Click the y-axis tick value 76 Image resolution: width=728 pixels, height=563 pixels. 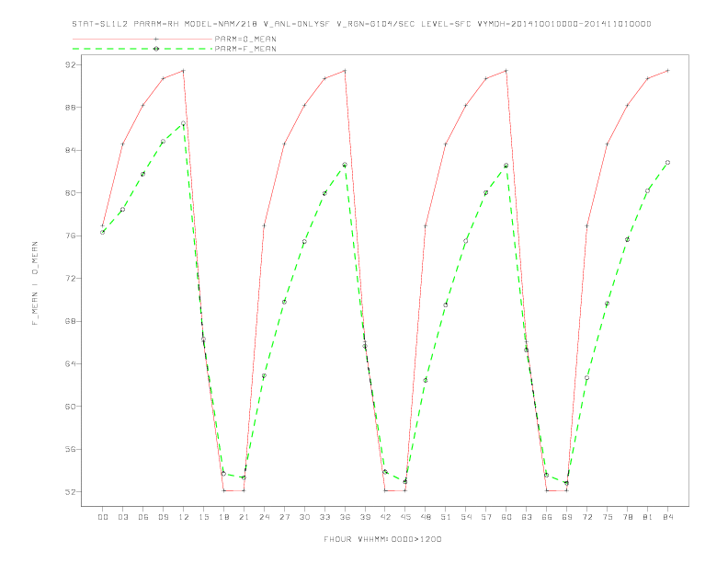[70, 236]
